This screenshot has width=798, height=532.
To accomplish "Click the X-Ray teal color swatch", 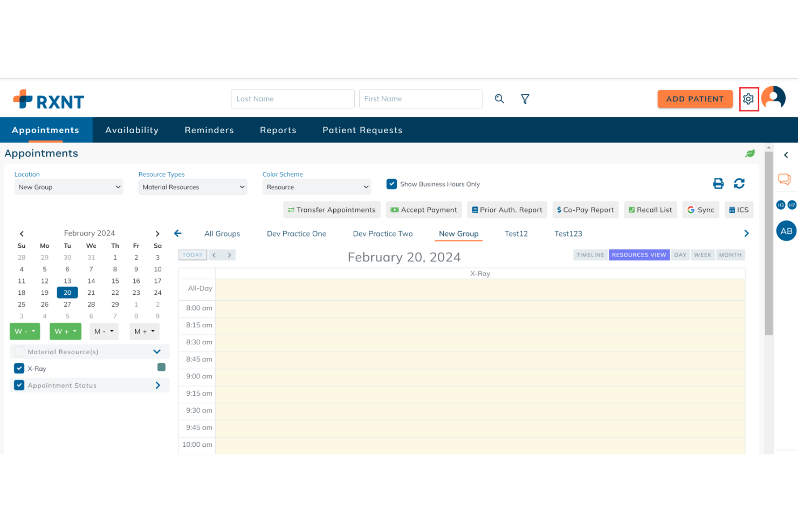I will [161, 367].
